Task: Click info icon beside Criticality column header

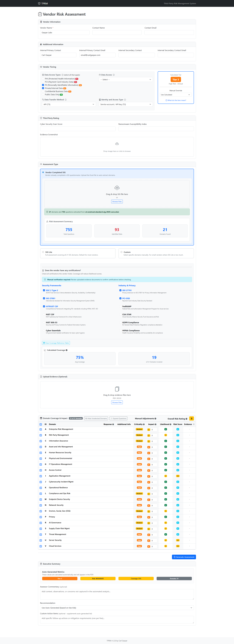Action: coord(144,425)
